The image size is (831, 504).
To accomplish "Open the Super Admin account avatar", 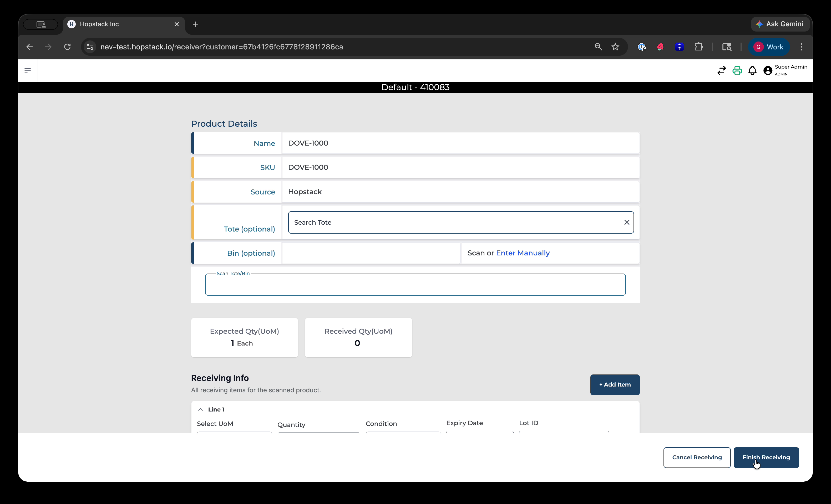I will coord(768,70).
